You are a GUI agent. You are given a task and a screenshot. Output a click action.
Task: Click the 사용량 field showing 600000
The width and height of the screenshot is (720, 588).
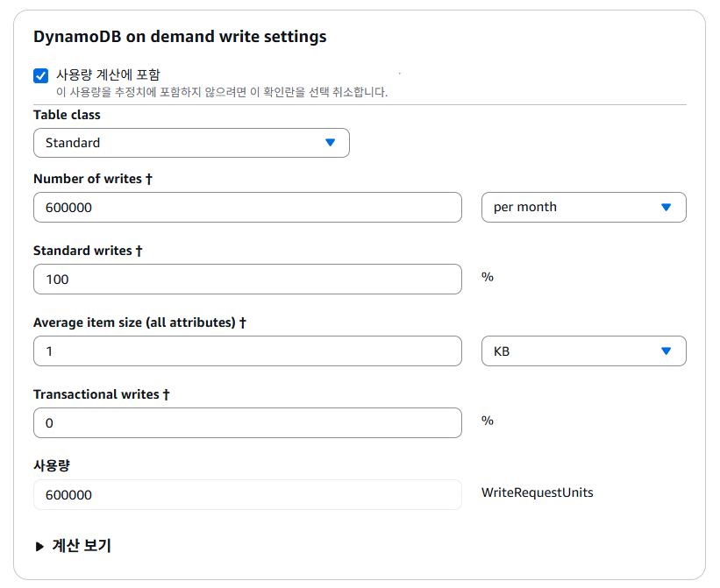[x=247, y=495]
